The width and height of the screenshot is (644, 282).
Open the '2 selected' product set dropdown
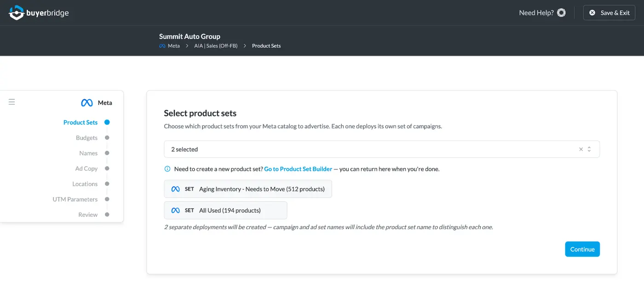coord(382,149)
